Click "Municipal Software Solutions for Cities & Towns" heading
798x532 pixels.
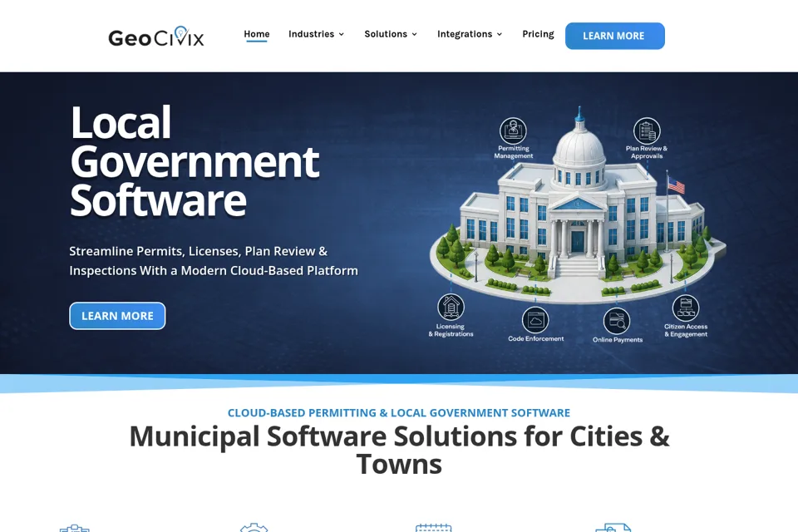tap(399, 450)
